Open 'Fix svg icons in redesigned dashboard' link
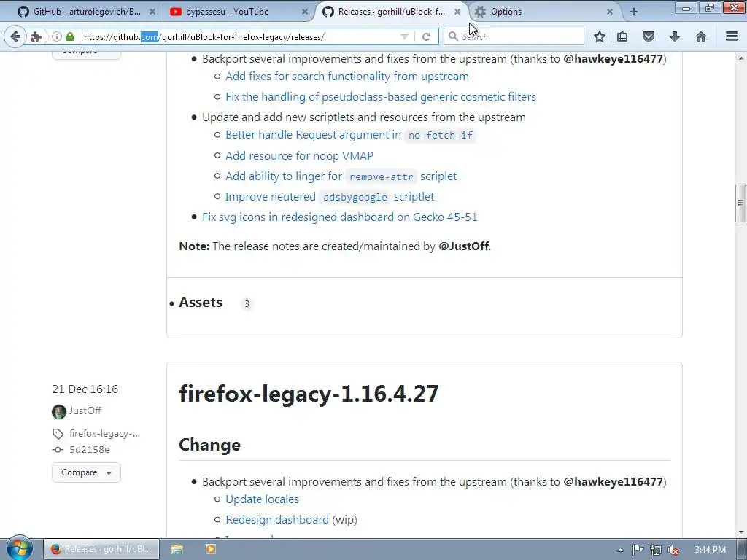 [340, 217]
